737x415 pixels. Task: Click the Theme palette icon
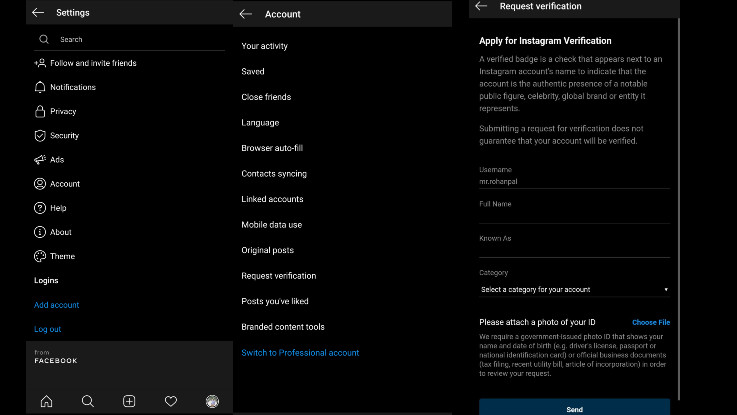40,256
